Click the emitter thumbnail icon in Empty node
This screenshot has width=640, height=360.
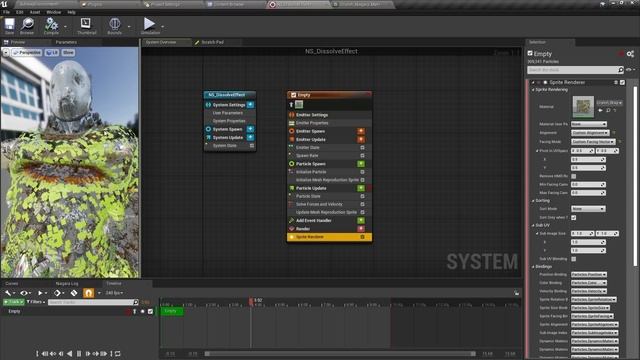pos(299,105)
